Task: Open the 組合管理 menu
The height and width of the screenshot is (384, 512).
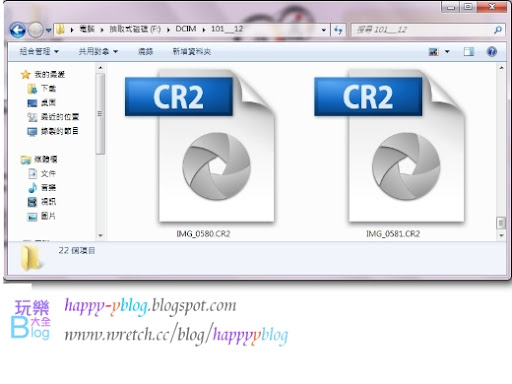Action: tap(39, 51)
